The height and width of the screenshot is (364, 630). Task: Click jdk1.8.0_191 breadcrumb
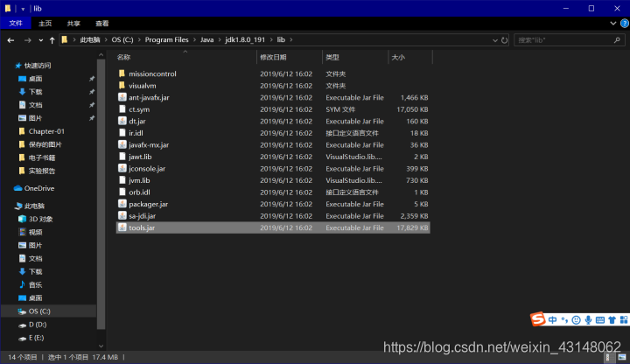(245, 39)
